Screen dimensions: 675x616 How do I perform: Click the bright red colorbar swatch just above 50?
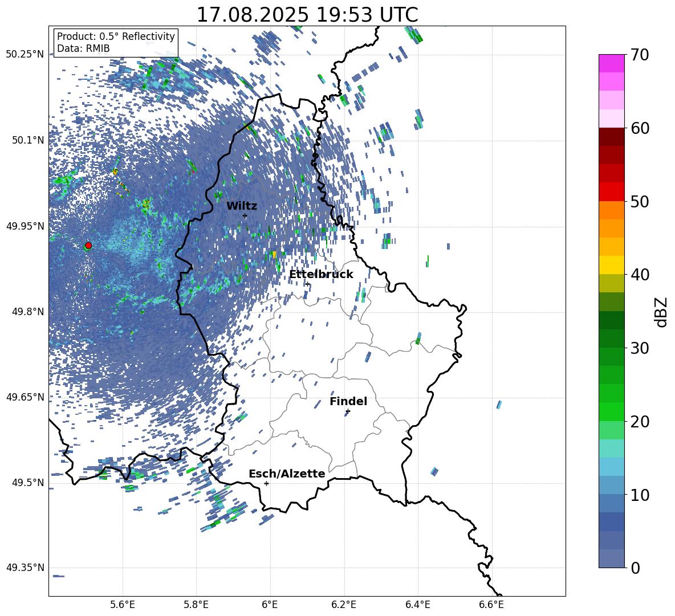pyautogui.click(x=611, y=192)
